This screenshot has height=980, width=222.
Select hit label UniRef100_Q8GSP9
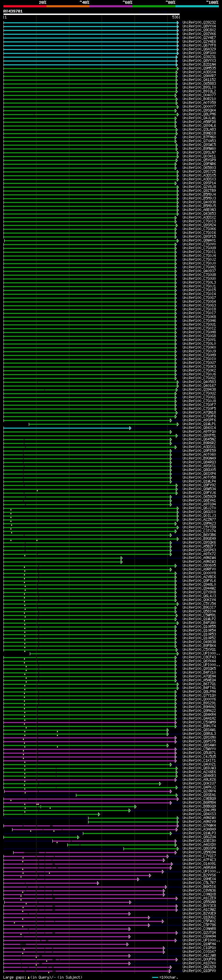click(199, 848)
